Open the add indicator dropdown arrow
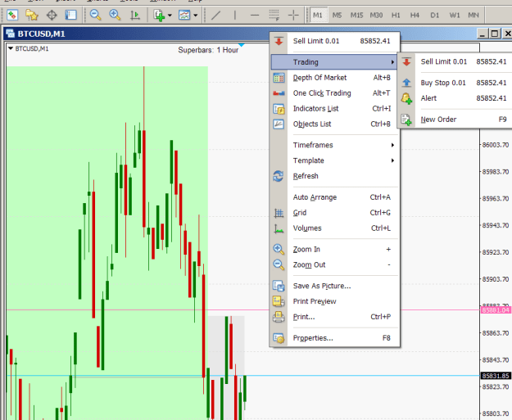Image resolution: width=512 pixels, height=420 pixels. point(170,16)
